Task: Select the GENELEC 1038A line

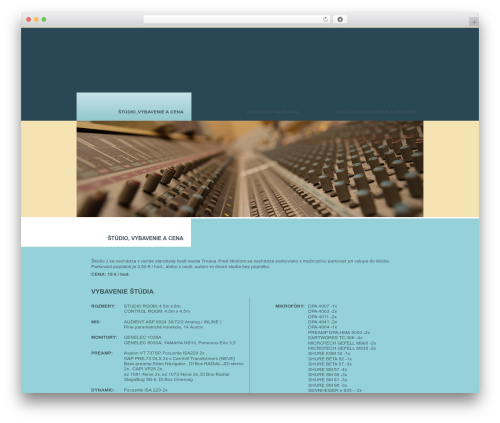Action: tap(142, 337)
